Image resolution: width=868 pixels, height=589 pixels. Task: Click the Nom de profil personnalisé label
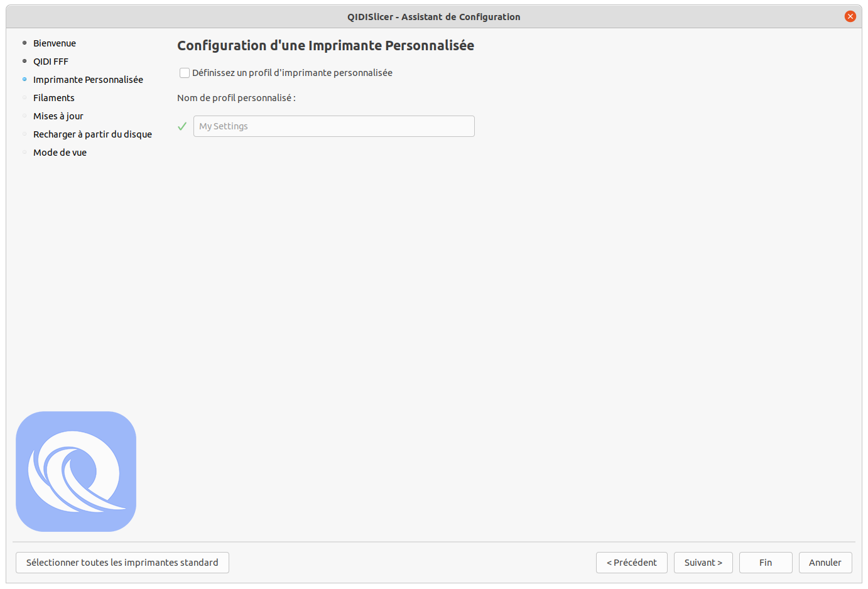[236, 98]
